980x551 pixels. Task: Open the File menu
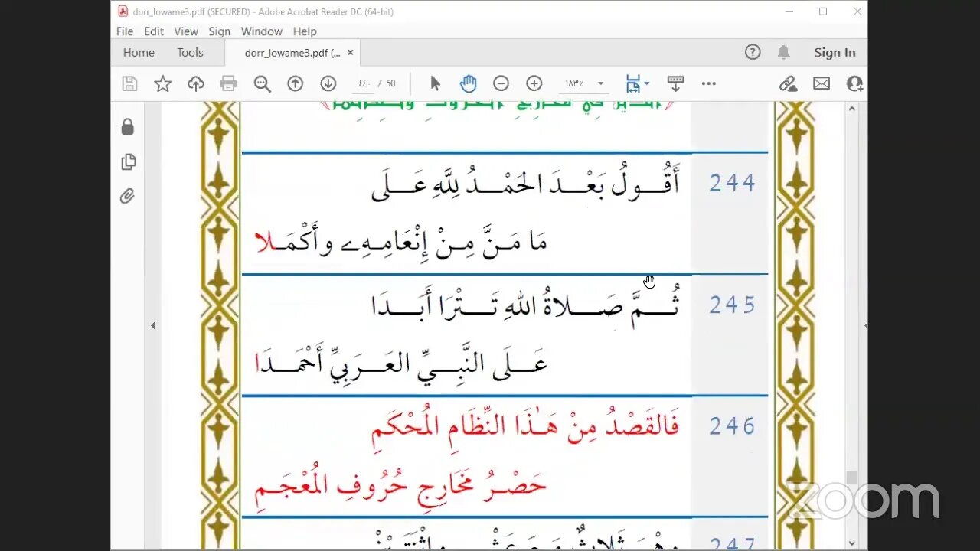125,31
